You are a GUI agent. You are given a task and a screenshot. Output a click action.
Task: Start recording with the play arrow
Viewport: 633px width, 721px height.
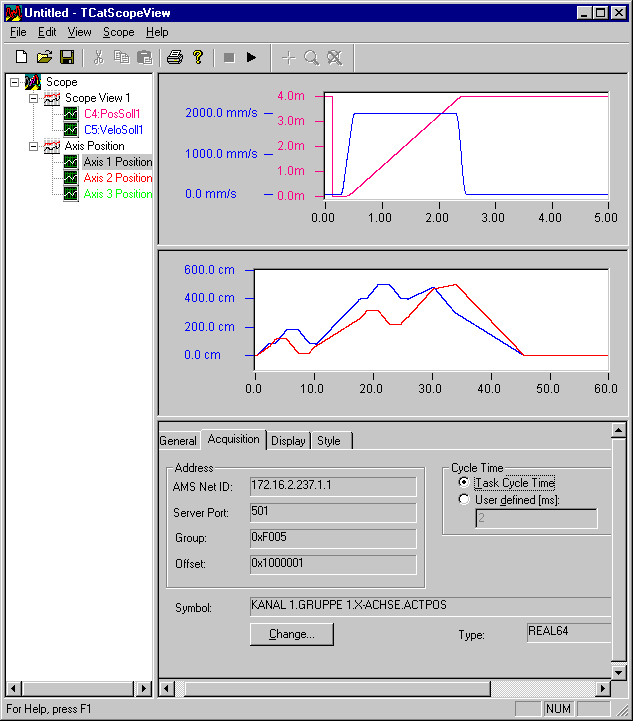[251, 57]
